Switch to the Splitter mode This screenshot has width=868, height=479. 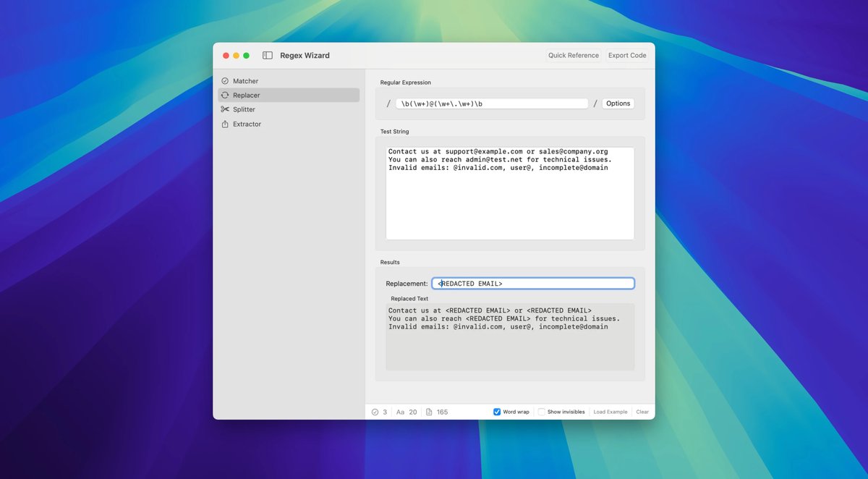[x=246, y=109]
